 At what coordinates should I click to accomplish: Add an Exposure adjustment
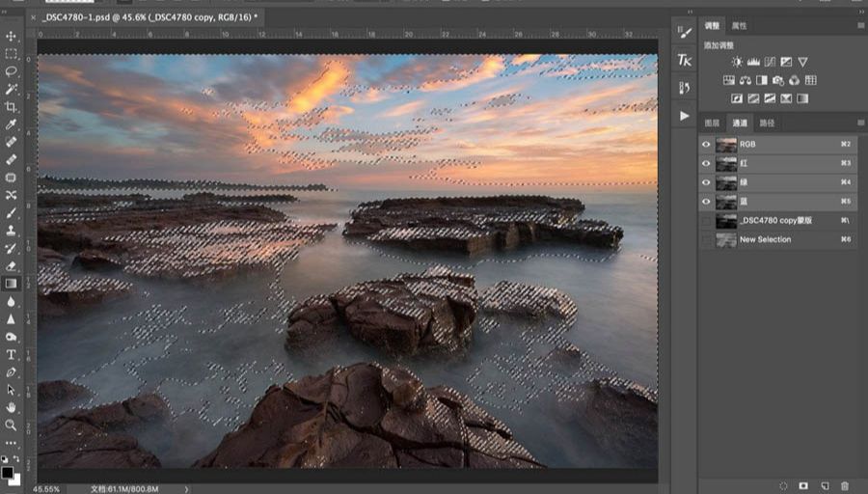(x=786, y=62)
